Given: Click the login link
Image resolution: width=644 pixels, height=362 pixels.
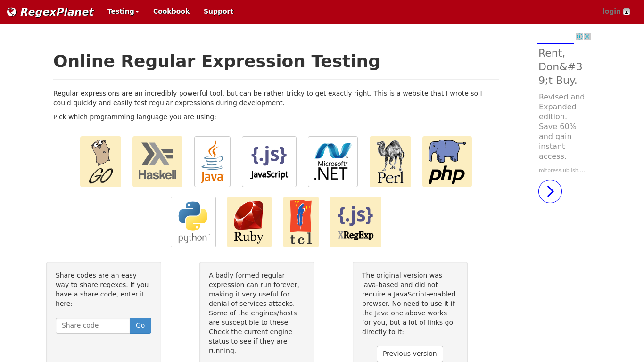Looking at the screenshot, I should [611, 11].
